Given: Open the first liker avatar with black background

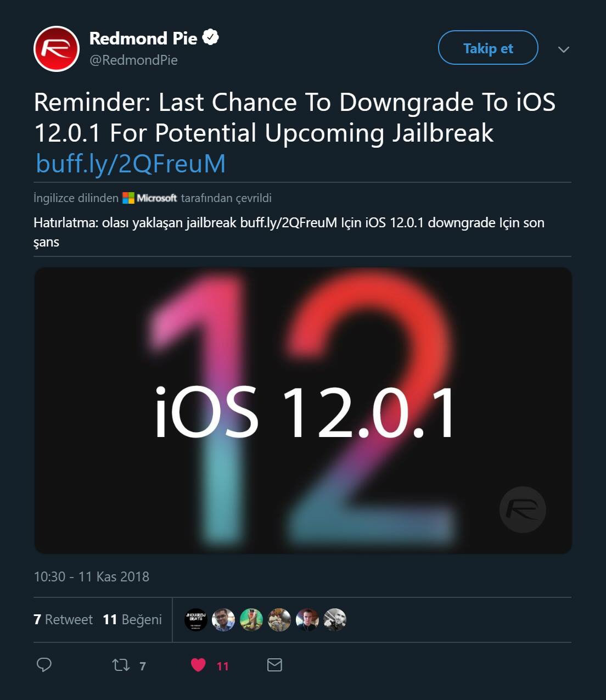Looking at the screenshot, I should point(196,619).
